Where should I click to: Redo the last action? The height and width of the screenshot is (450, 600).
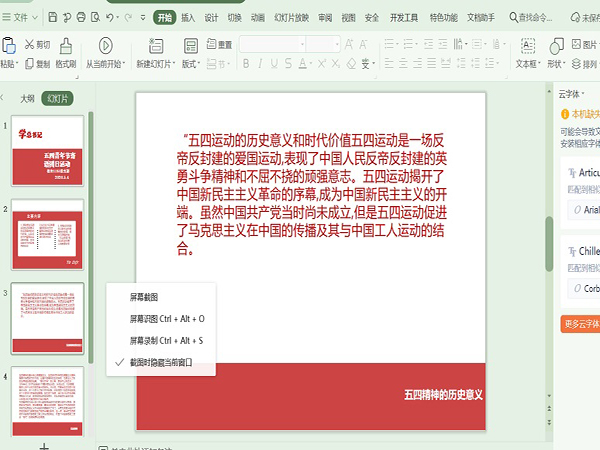point(128,17)
